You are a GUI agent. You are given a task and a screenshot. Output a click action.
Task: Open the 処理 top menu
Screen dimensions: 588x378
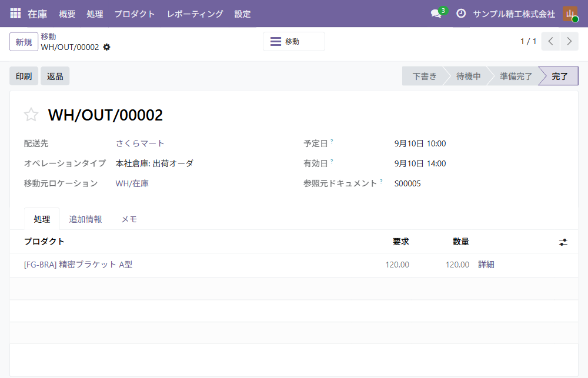coord(95,14)
